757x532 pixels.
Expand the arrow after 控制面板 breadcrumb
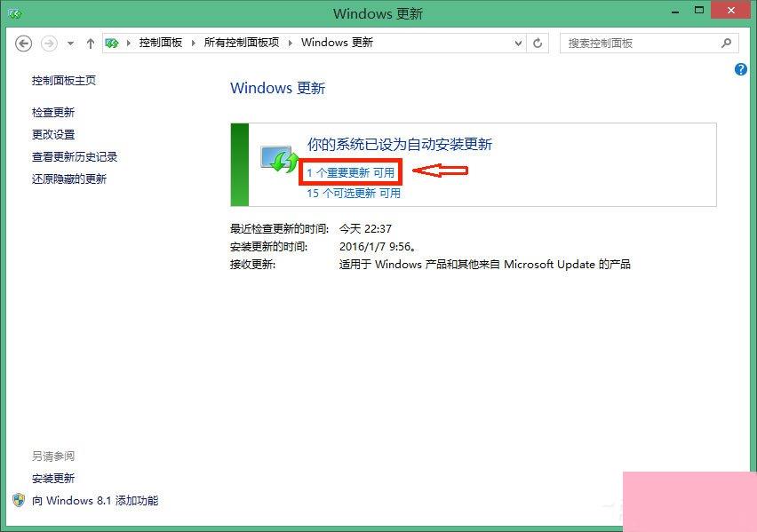193,43
